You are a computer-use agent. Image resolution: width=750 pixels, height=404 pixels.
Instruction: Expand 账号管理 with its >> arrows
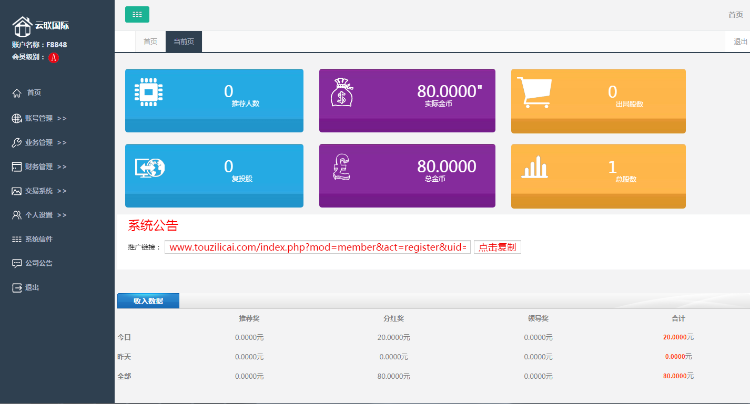click(x=62, y=119)
